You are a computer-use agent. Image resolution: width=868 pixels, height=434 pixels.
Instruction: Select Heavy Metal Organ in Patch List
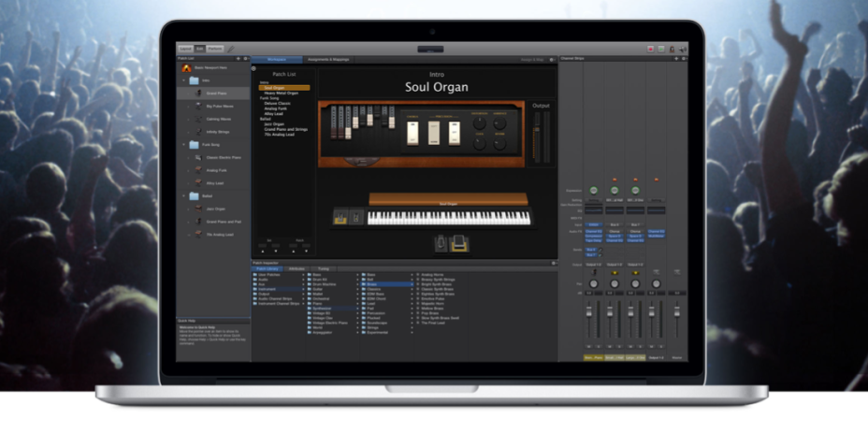tap(282, 93)
